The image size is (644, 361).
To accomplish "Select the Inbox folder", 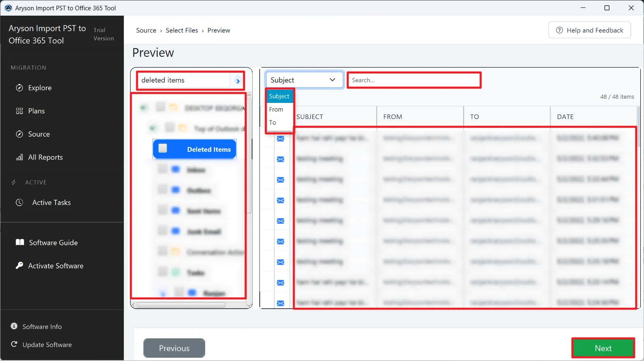I will pos(196,170).
